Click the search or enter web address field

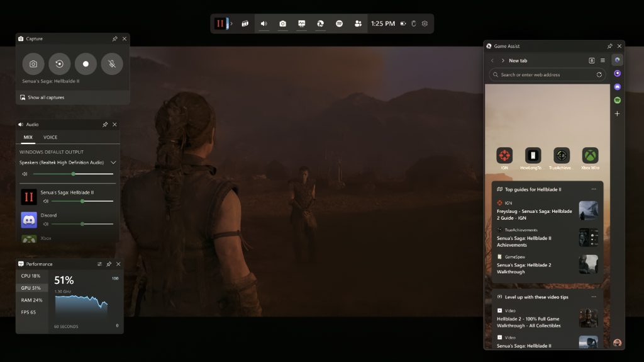click(x=547, y=75)
